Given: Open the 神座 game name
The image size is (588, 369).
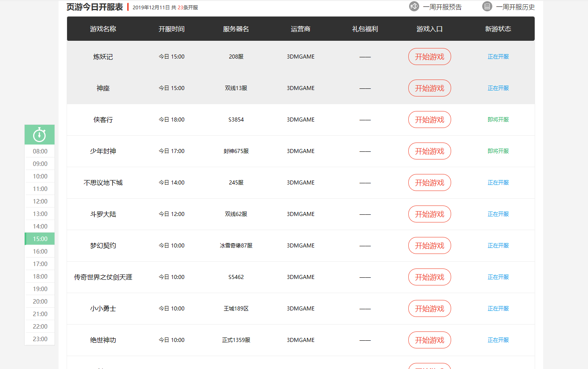Looking at the screenshot, I should click(103, 88).
